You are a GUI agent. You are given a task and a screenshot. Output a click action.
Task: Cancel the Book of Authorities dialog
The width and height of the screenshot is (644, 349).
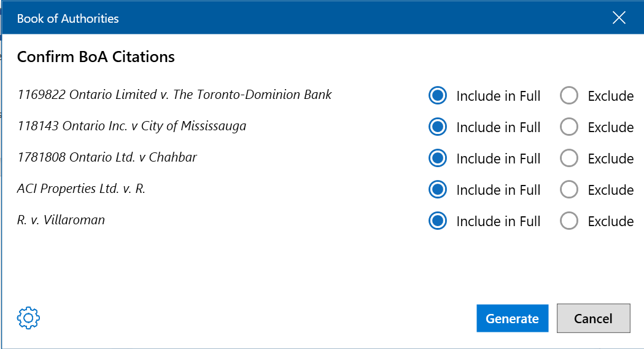[593, 318]
